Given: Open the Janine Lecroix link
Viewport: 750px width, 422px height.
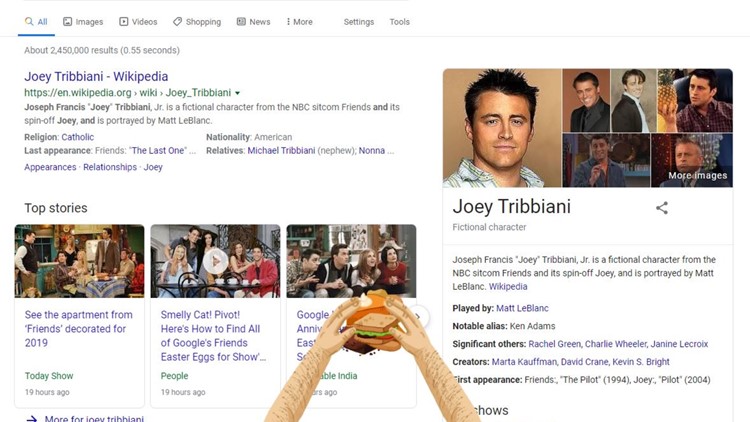Looking at the screenshot, I should [679, 344].
